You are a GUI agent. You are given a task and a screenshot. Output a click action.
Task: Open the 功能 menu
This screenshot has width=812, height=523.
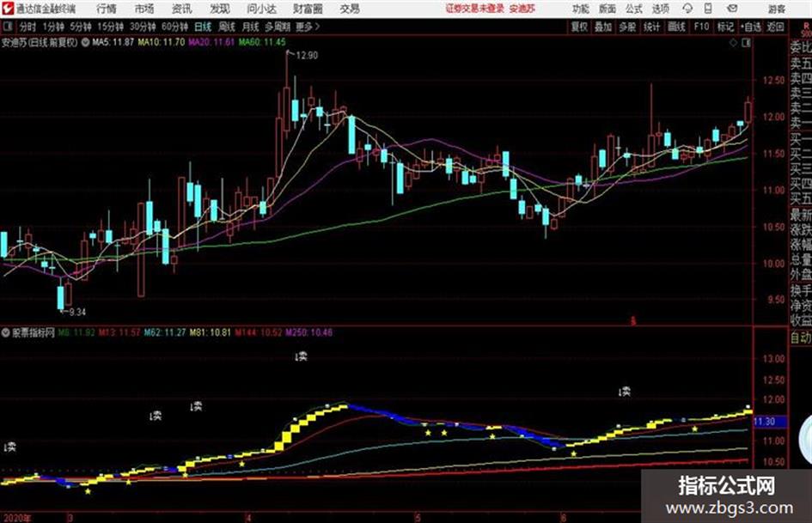(x=581, y=9)
